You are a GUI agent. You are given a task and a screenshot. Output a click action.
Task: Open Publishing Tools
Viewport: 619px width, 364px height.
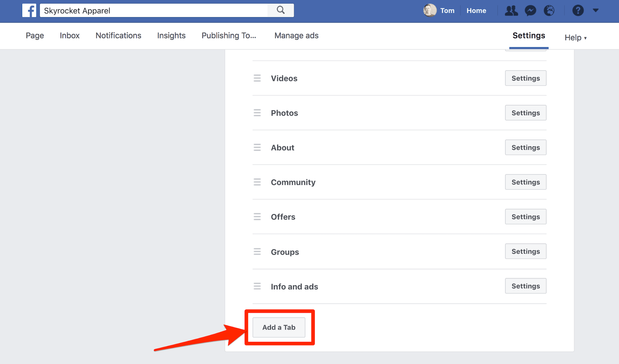click(x=229, y=36)
